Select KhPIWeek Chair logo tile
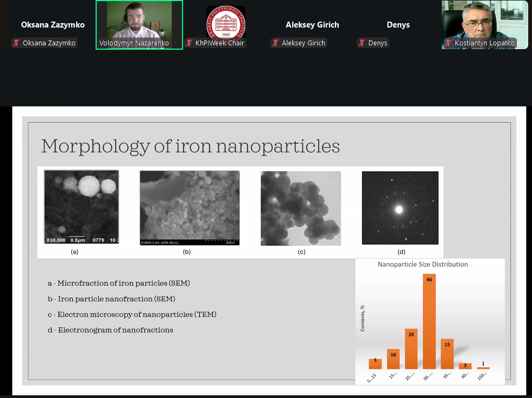The height and width of the screenshot is (398, 532). point(226,25)
